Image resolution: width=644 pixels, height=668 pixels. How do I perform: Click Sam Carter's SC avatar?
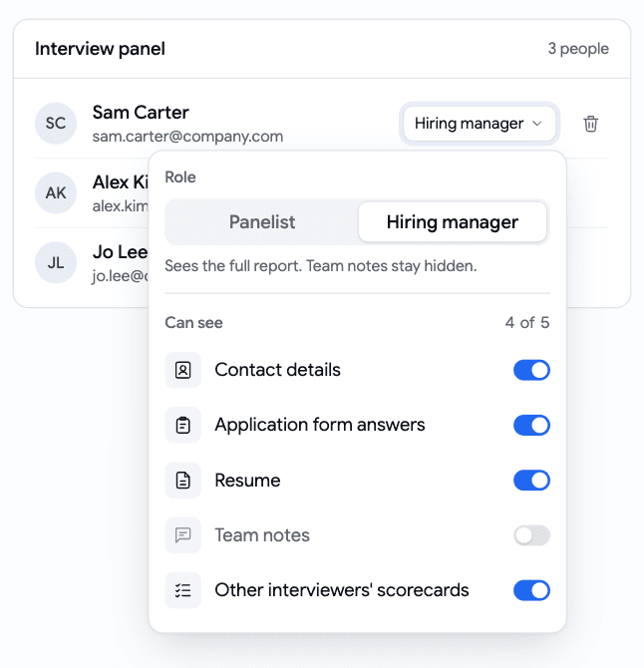click(x=56, y=123)
